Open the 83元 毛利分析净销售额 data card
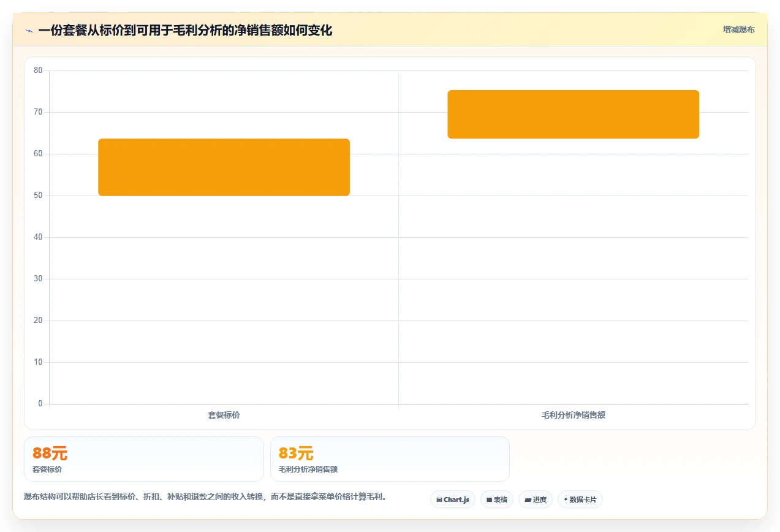The width and height of the screenshot is (780, 532). pyautogui.click(x=390, y=459)
